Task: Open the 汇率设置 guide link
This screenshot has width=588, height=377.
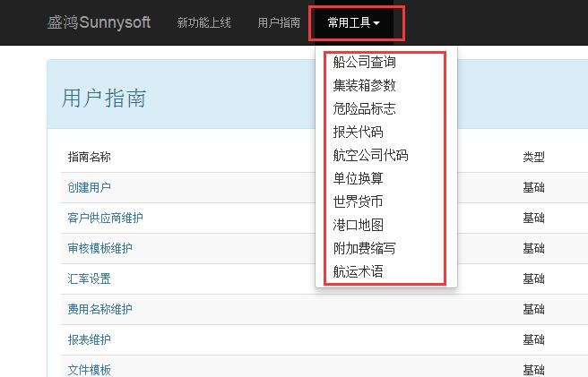Action: click(x=90, y=279)
